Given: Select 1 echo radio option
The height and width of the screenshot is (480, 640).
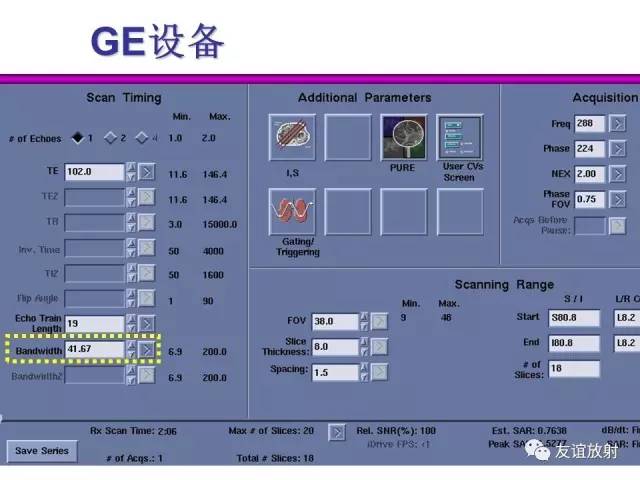Looking at the screenshot, I should point(78,138).
